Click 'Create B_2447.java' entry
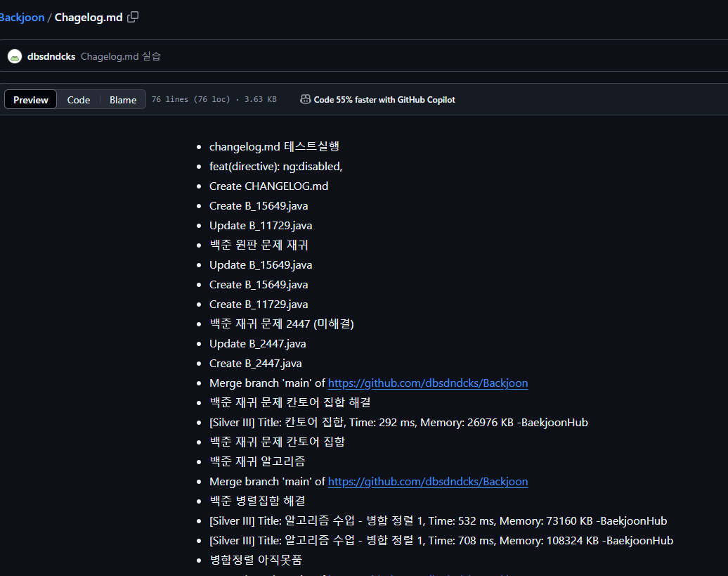The image size is (728, 576). 256,364
